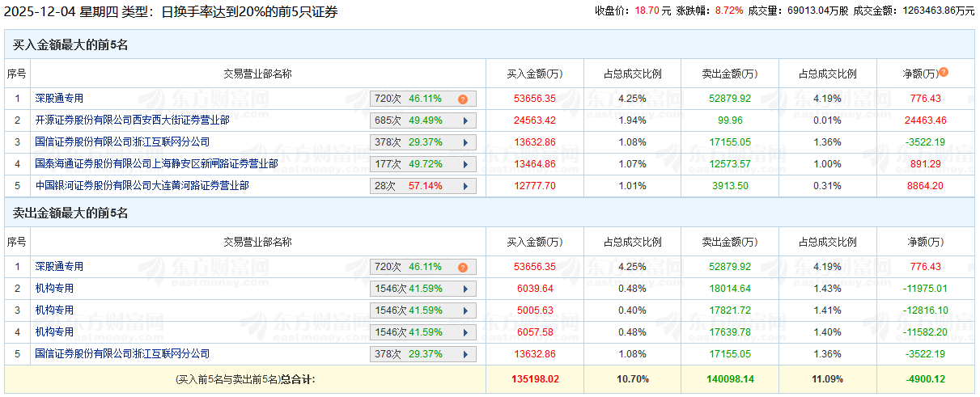Expand the 685次 49.49% stats box
This screenshot has width=980, height=397.
422,120
